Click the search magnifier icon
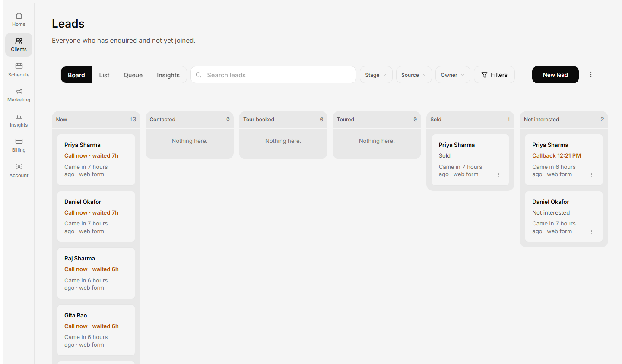Screen dimensions: 622x364 coord(199,75)
